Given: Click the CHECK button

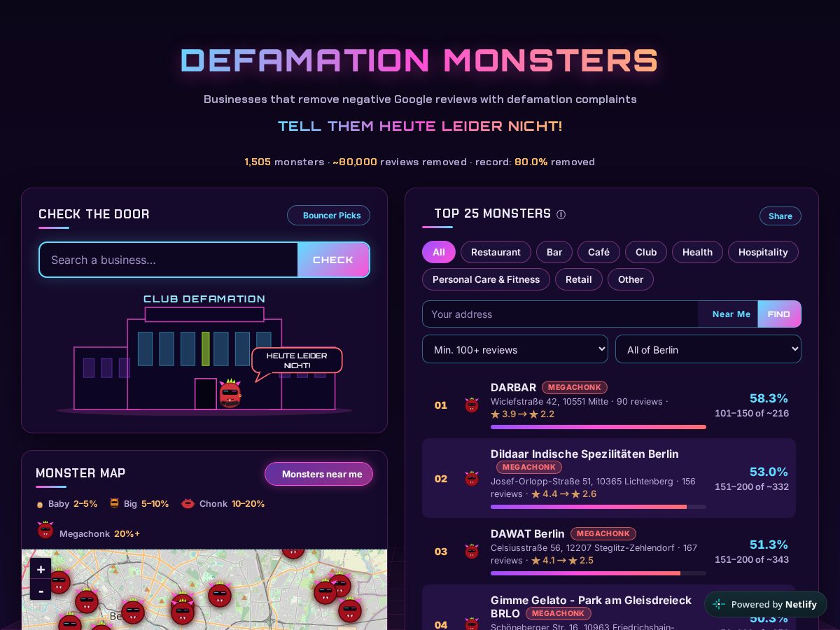Looking at the screenshot, I should click(x=333, y=260).
